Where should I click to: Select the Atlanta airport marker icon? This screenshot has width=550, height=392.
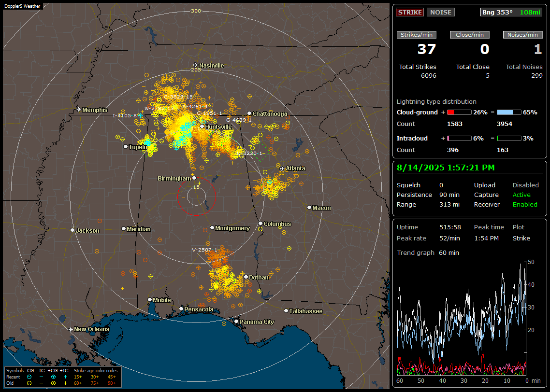coord(282,168)
